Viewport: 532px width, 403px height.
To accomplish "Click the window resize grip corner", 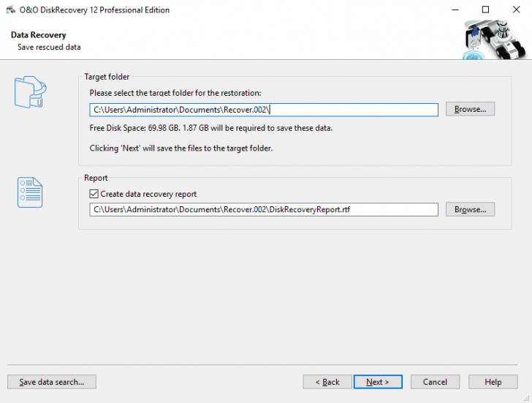I will point(528,399).
